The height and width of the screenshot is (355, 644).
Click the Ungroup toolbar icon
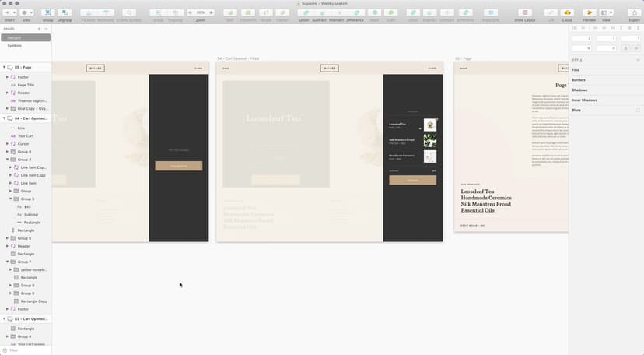[65, 13]
